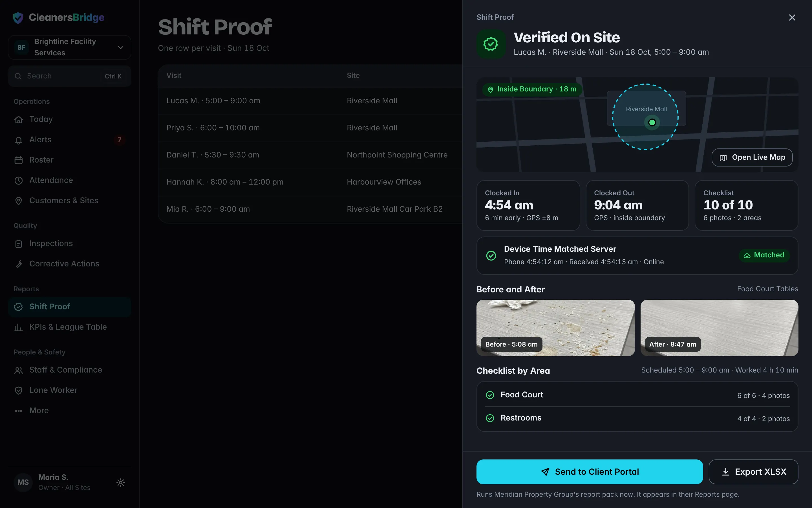Send report to Client Portal

tap(590, 472)
